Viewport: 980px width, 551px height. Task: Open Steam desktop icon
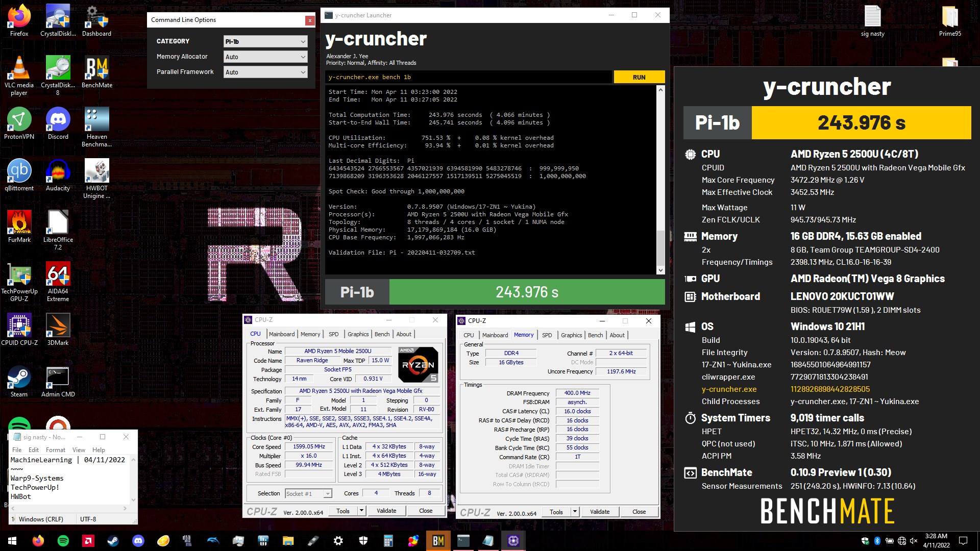(x=19, y=381)
